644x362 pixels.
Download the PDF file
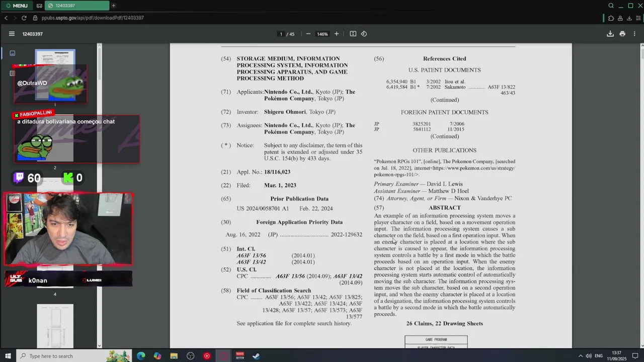610,34
